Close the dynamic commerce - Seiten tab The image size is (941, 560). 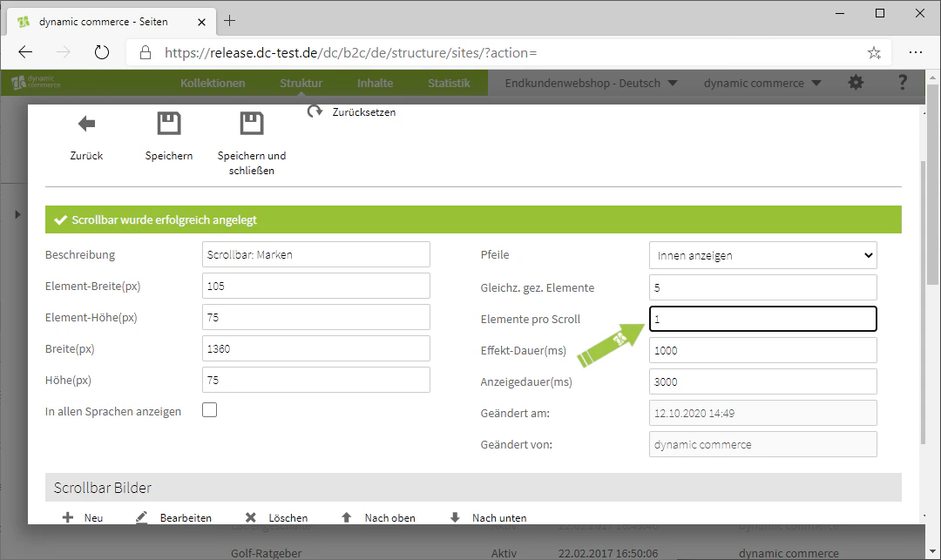click(x=201, y=22)
